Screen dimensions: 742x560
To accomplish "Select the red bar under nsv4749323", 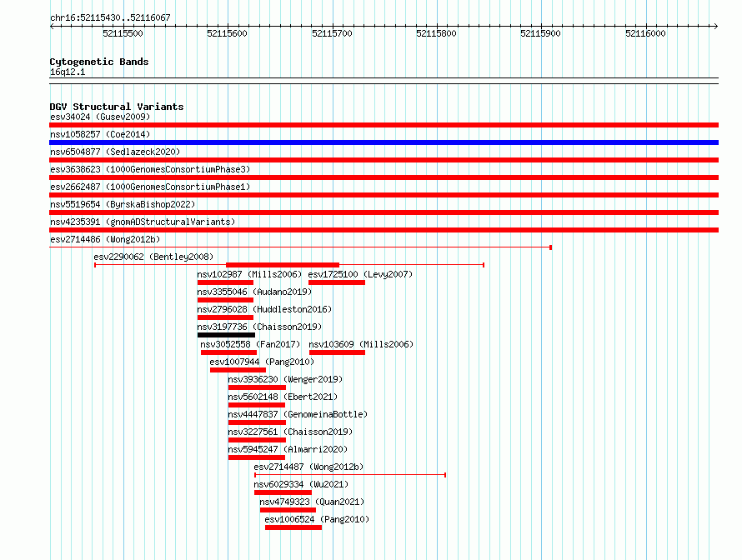I will 288,510.
